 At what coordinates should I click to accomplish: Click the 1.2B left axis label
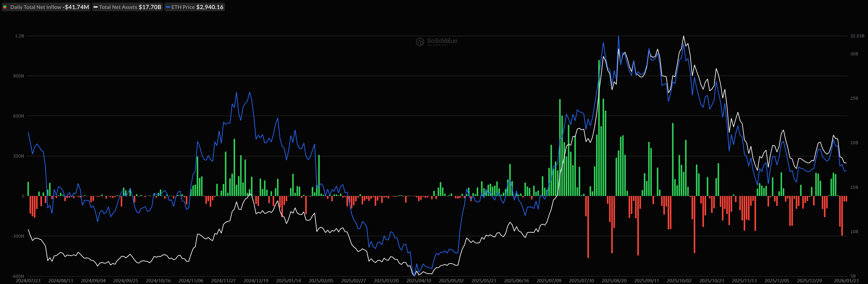tap(20, 36)
